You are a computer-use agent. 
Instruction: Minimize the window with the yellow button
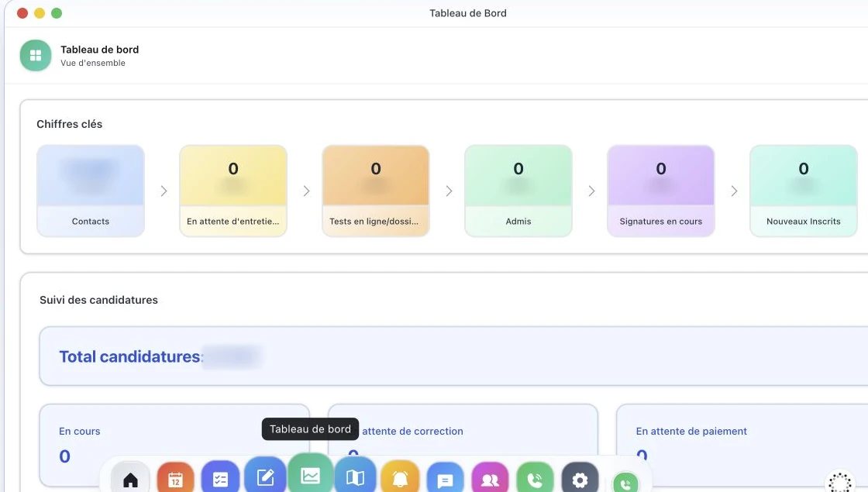pos(40,13)
